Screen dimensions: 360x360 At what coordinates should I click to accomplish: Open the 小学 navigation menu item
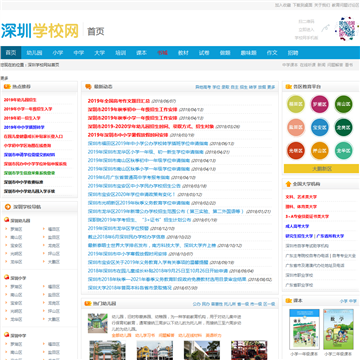[57, 53]
